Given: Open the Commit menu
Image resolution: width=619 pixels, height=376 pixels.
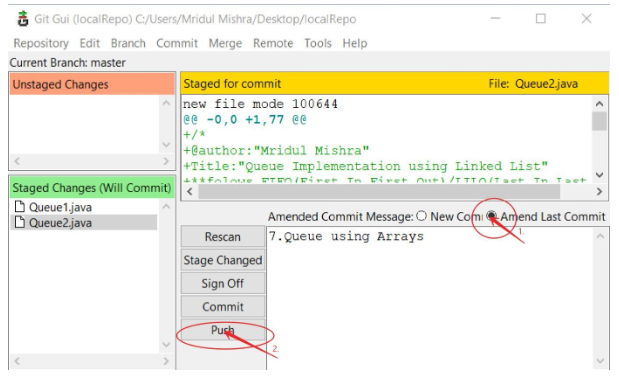Looking at the screenshot, I should click(177, 43).
